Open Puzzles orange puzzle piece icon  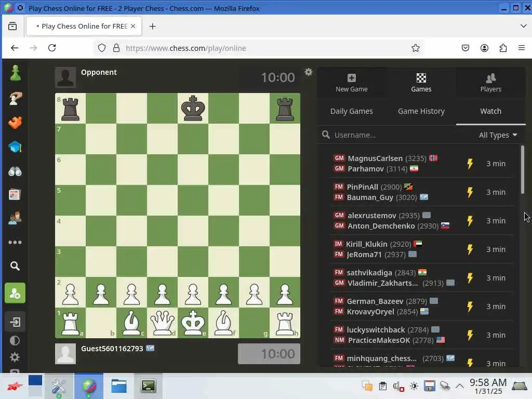click(x=15, y=123)
